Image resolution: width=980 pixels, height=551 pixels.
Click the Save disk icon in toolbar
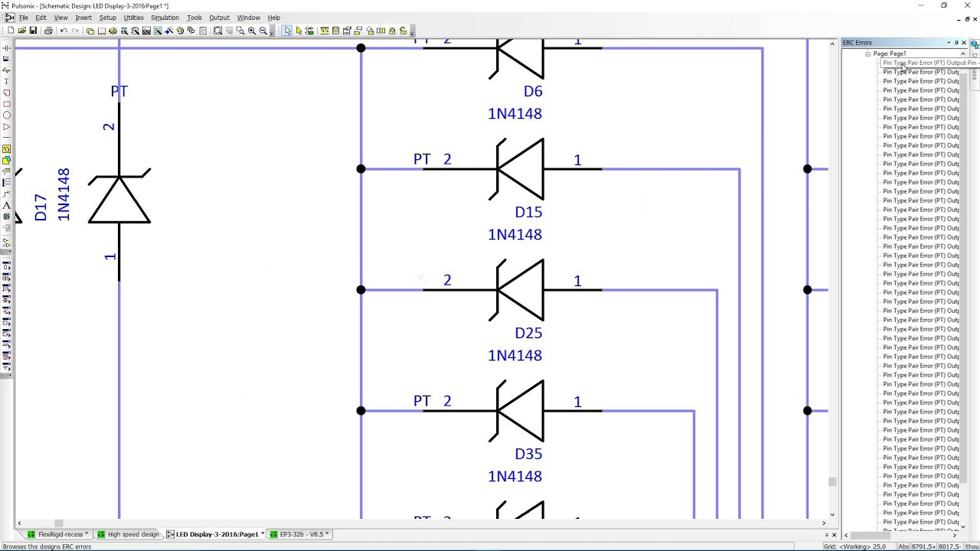click(33, 31)
